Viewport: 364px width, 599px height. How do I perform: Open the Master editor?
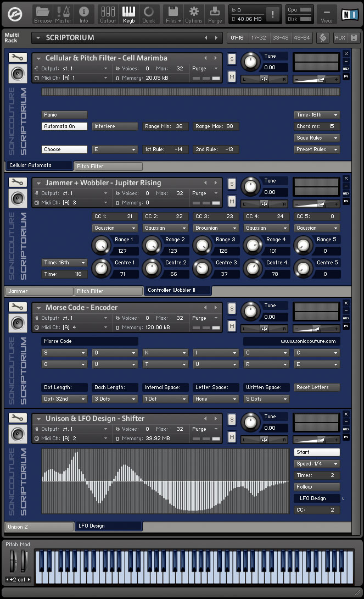63,14
